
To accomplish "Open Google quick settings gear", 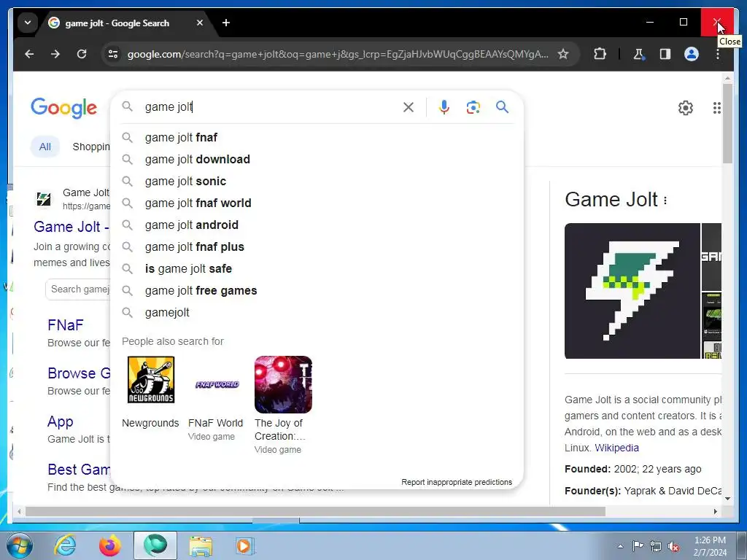I will pos(686,108).
